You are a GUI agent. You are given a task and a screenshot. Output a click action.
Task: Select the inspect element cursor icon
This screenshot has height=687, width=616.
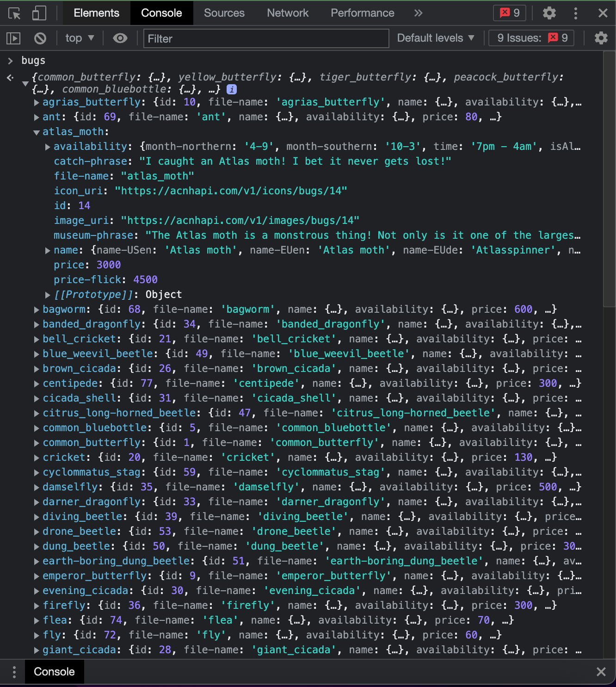coord(14,13)
